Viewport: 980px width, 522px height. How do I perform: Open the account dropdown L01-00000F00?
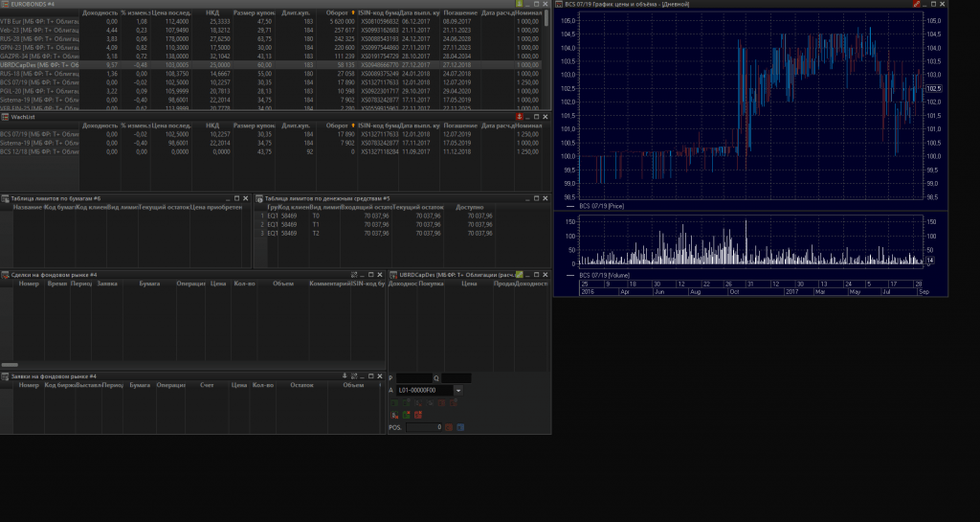pos(458,390)
